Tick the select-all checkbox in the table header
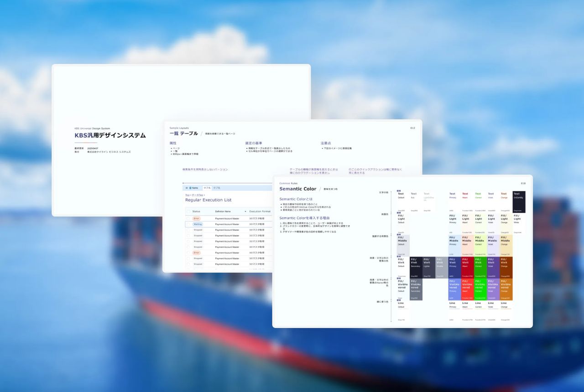Screen dimensions: 584x392 pyautogui.click(x=188, y=211)
